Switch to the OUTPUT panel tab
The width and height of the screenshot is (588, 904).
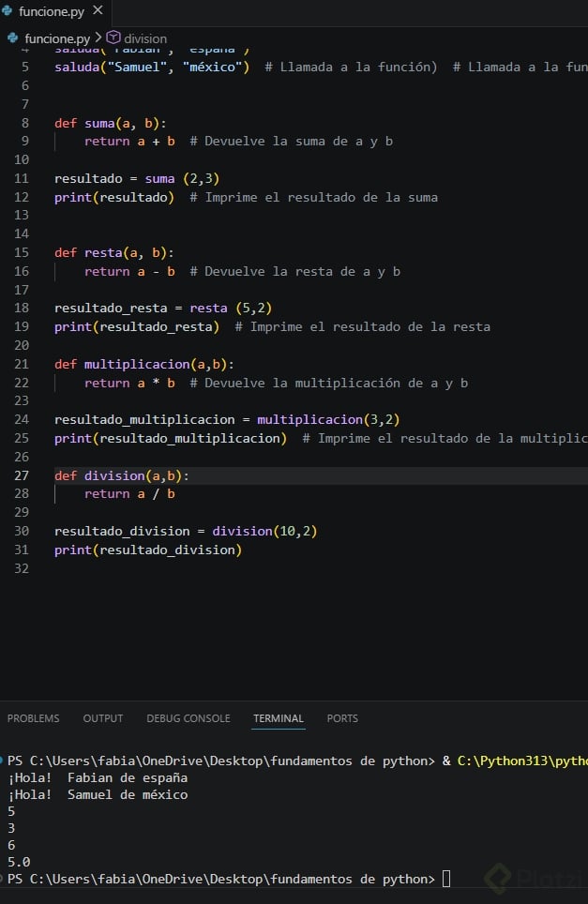coord(103,718)
